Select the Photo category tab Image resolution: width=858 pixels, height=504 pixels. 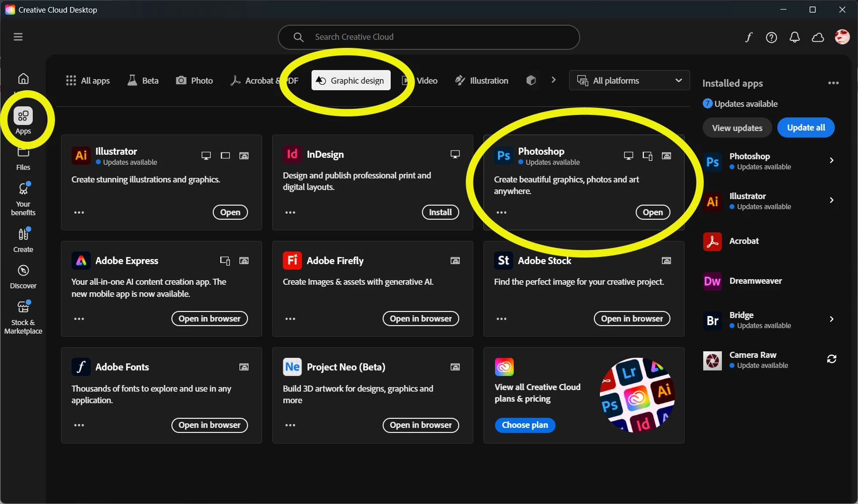[x=194, y=81]
